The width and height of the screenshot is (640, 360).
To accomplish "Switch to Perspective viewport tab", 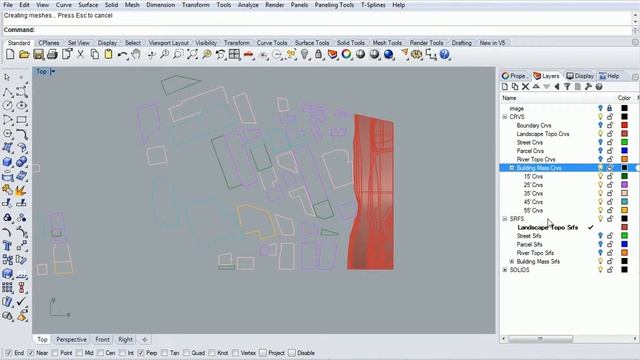I will [x=71, y=340].
